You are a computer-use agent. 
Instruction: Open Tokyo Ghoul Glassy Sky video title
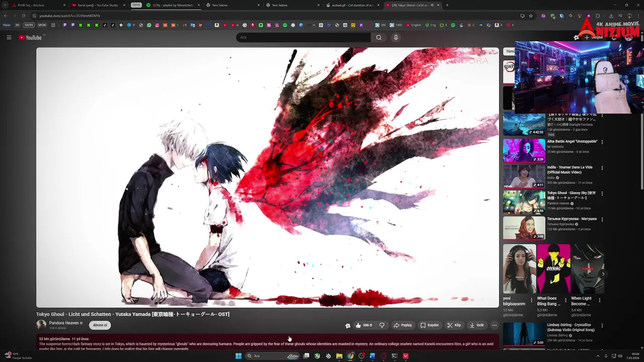tap(571, 195)
